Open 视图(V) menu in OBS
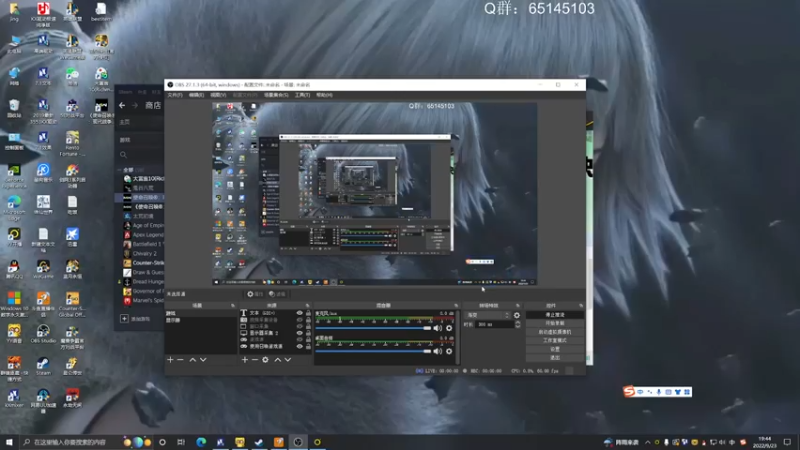The height and width of the screenshot is (450, 800). (x=218, y=95)
